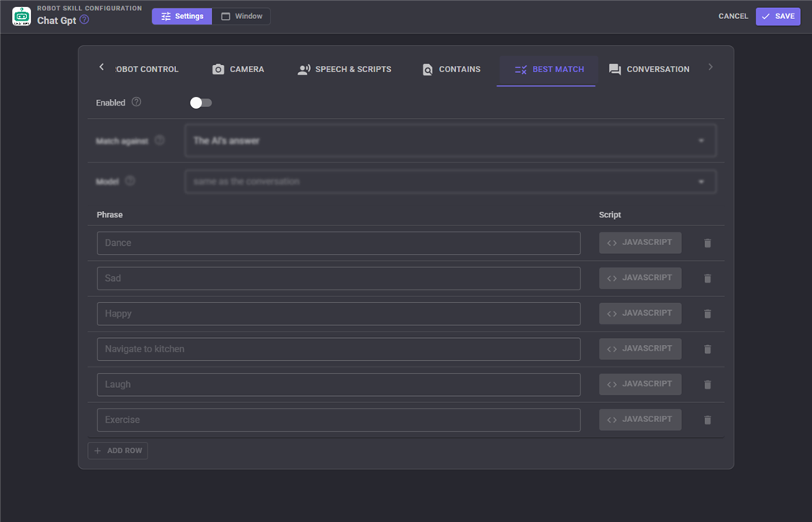812x522 pixels.
Task: Open JavaScript editor for Happy phrase
Action: point(640,313)
